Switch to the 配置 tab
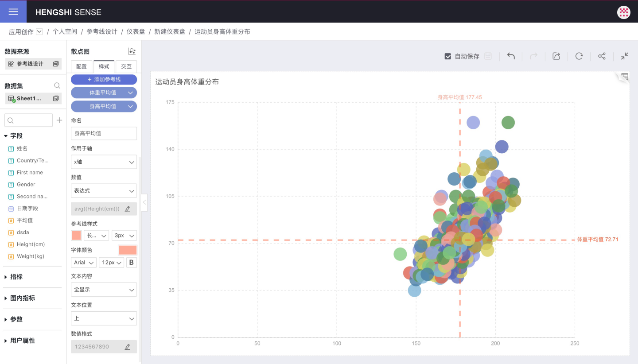 (x=82, y=66)
